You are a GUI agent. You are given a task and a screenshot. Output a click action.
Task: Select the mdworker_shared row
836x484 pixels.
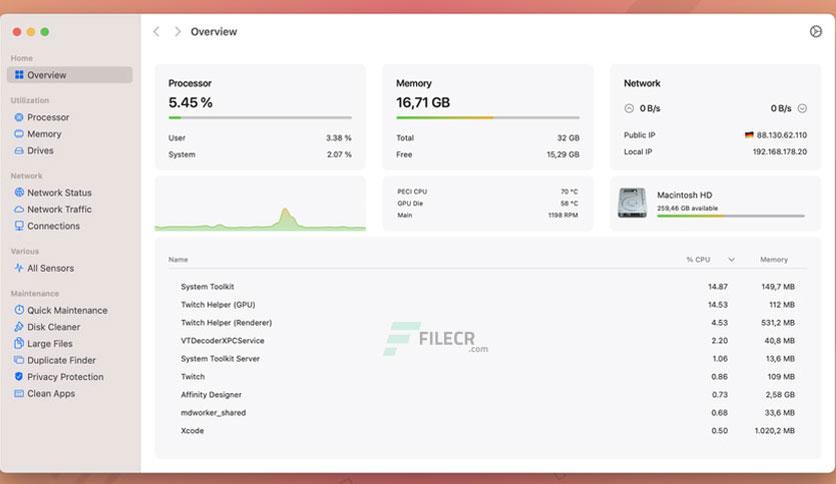487,413
